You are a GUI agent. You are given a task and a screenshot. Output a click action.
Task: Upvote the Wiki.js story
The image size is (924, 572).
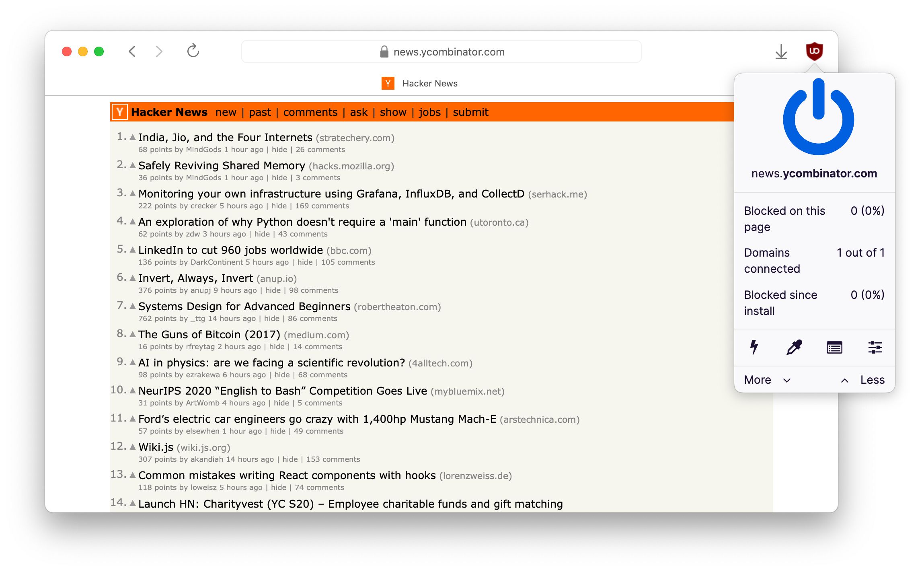(x=133, y=446)
